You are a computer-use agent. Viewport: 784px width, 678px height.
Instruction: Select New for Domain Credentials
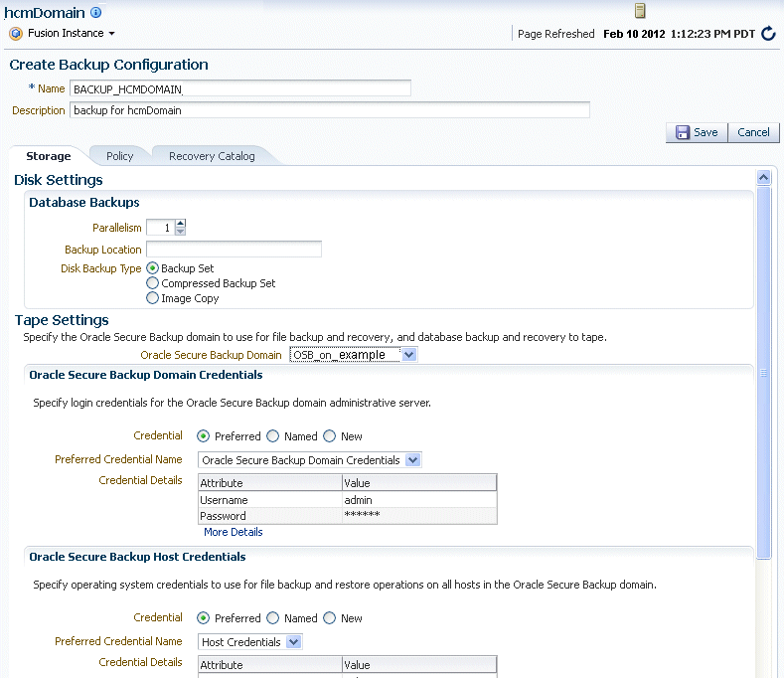click(330, 436)
